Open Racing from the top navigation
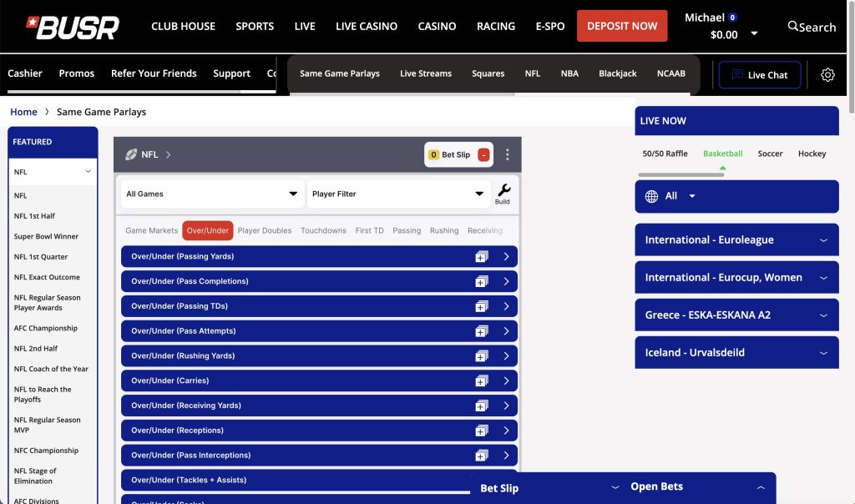The height and width of the screenshot is (504, 855). (x=496, y=26)
